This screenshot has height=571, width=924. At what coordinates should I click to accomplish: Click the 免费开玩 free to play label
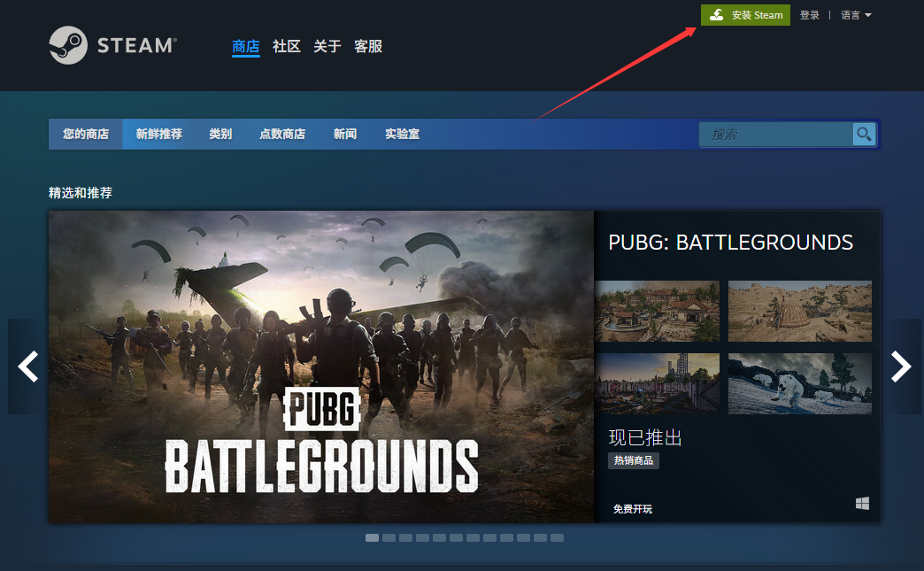click(x=632, y=509)
